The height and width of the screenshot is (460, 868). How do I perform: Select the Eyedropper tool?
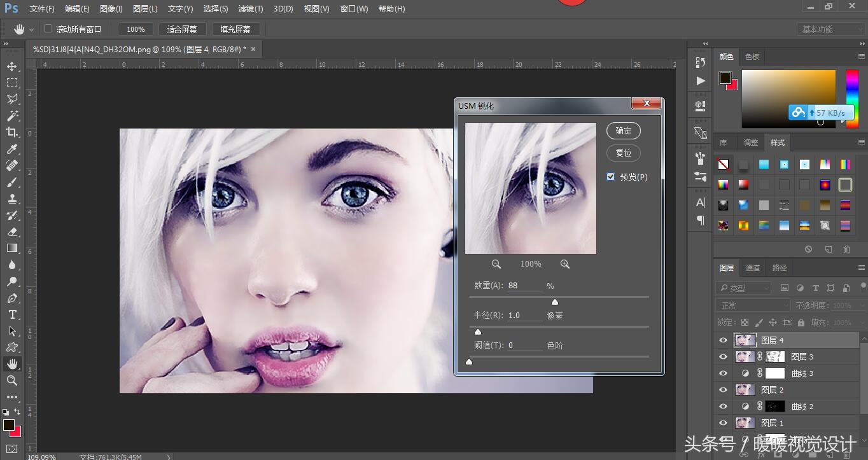[x=12, y=149]
